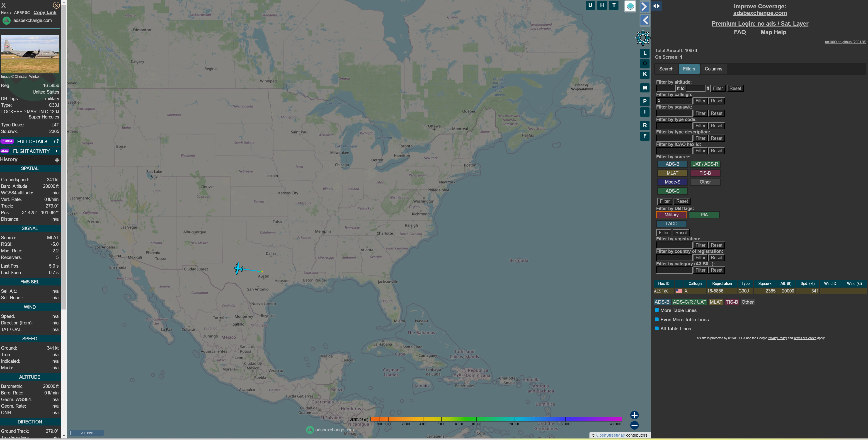Toggle PIA DB flag filter

pos(704,215)
